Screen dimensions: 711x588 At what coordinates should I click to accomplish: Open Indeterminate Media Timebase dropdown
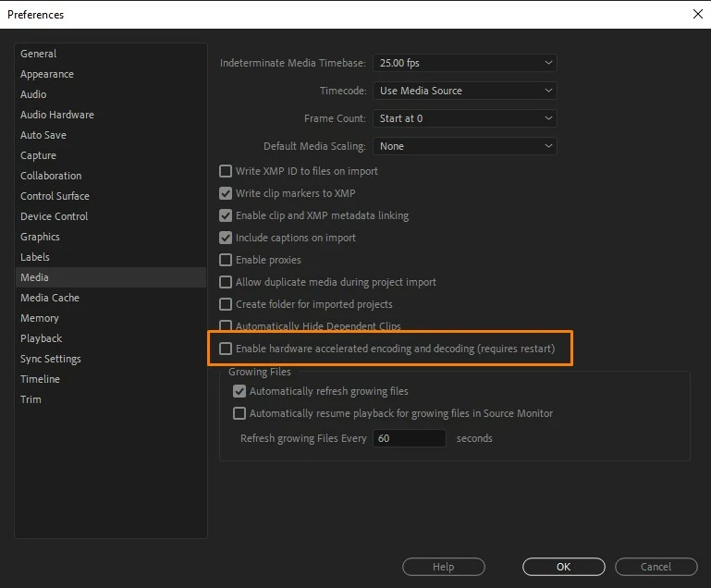tap(465, 63)
